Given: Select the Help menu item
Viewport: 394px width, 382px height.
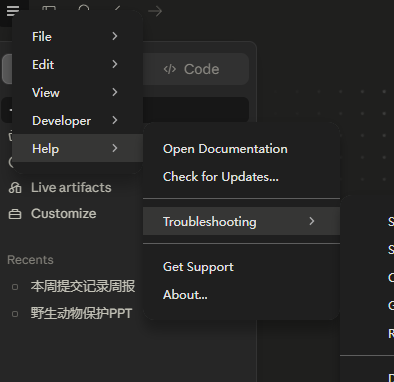Looking at the screenshot, I should (78, 148).
